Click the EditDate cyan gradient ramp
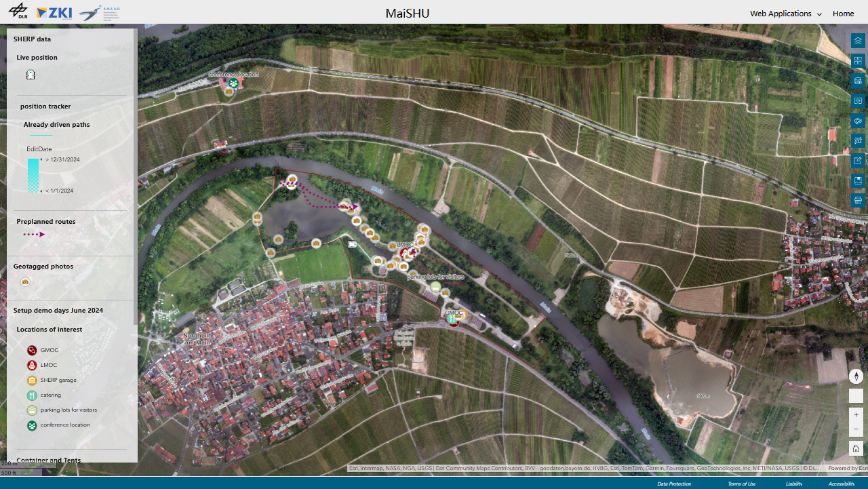The height and width of the screenshot is (489, 868). (x=33, y=175)
